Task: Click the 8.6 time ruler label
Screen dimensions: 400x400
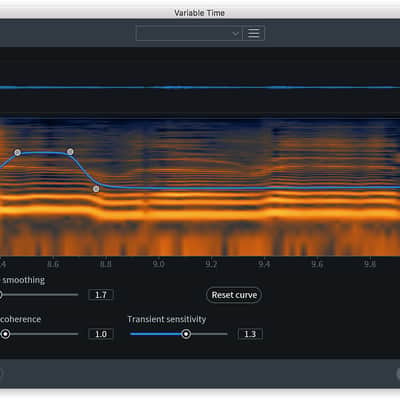Action: pos(53,264)
